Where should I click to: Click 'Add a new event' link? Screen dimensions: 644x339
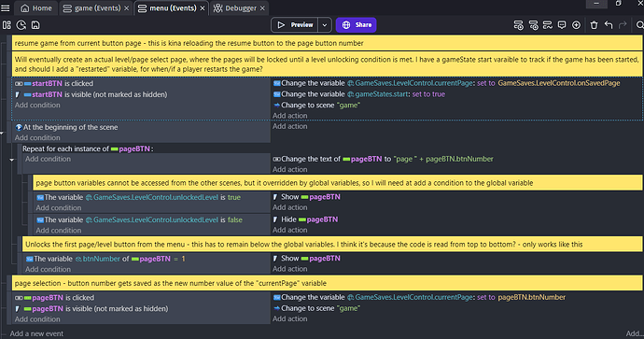click(x=36, y=333)
